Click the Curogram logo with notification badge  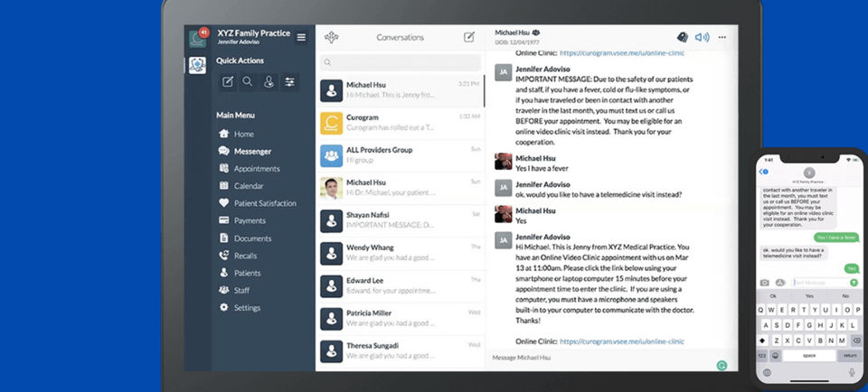[x=198, y=38]
